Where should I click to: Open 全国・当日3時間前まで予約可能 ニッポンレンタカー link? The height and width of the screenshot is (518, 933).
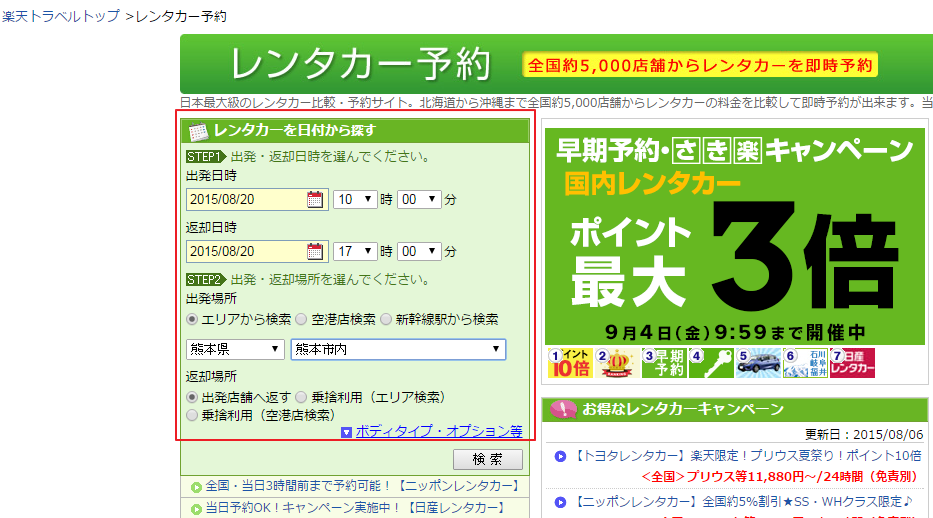pyautogui.click(x=362, y=486)
